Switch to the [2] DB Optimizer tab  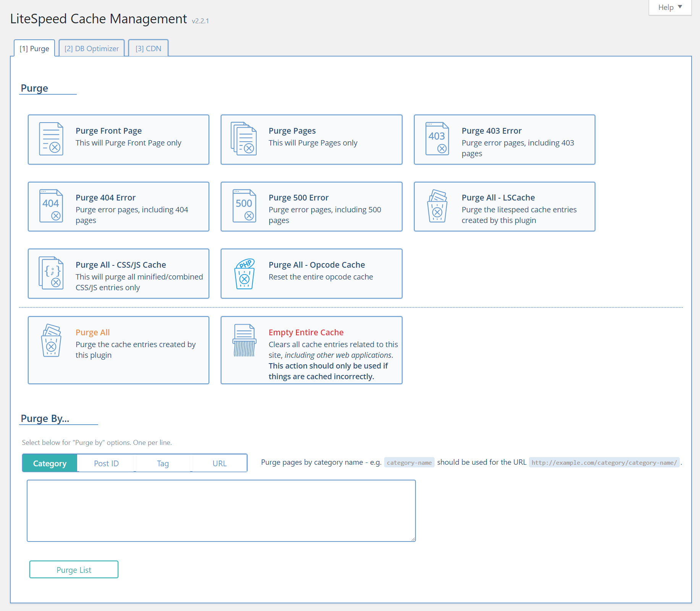tap(92, 48)
